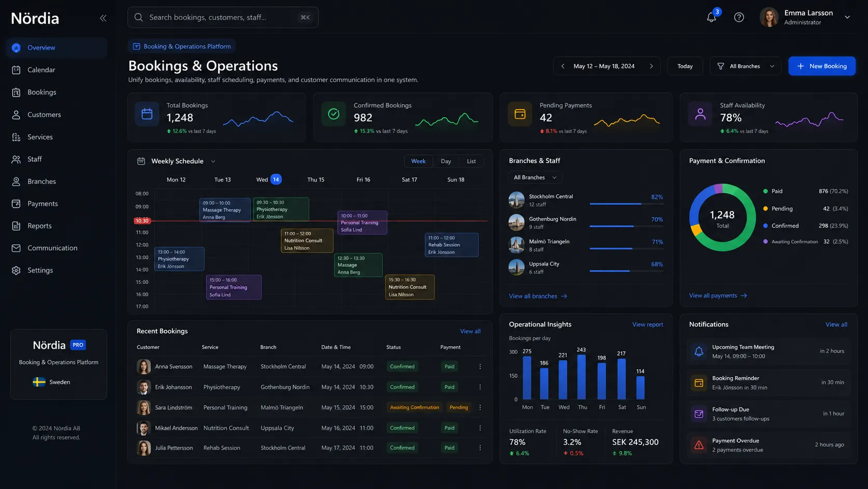Image resolution: width=868 pixels, height=489 pixels.
Task: Open View report in Operational Insights
Action: [x=647, y=324]
